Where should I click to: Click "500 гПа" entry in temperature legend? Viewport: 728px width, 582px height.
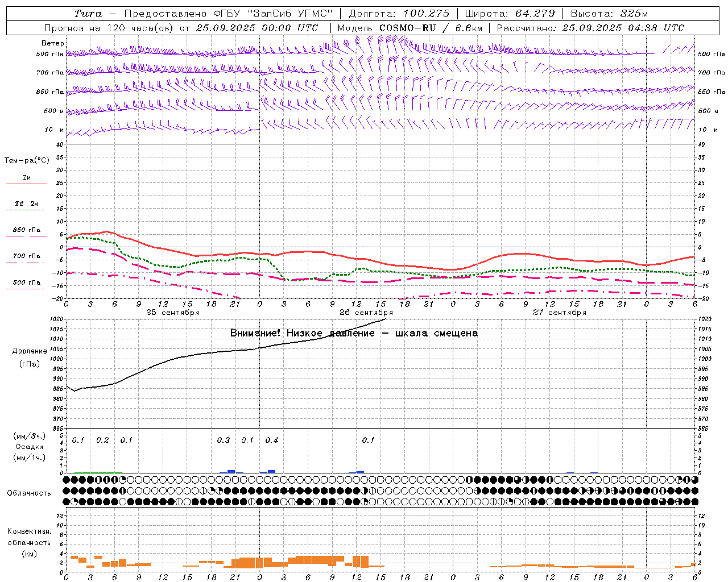tap(27, 284)
